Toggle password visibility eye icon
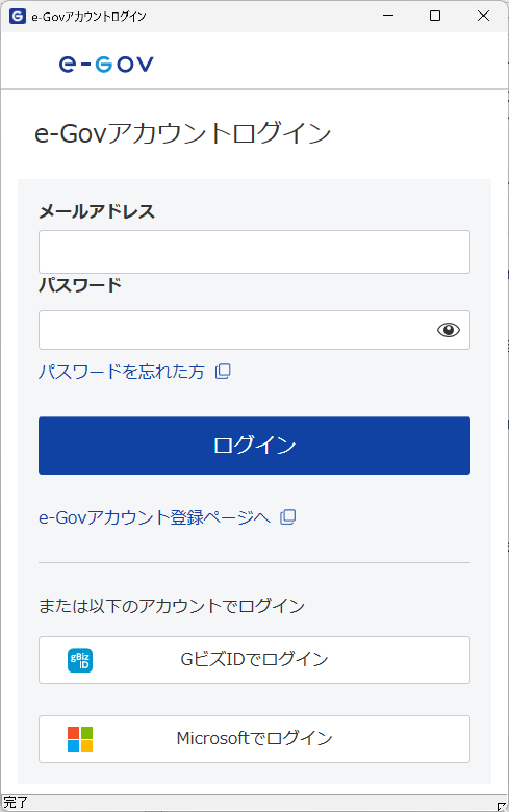Screen dimensions: 509x812 [x=448, y=330]
